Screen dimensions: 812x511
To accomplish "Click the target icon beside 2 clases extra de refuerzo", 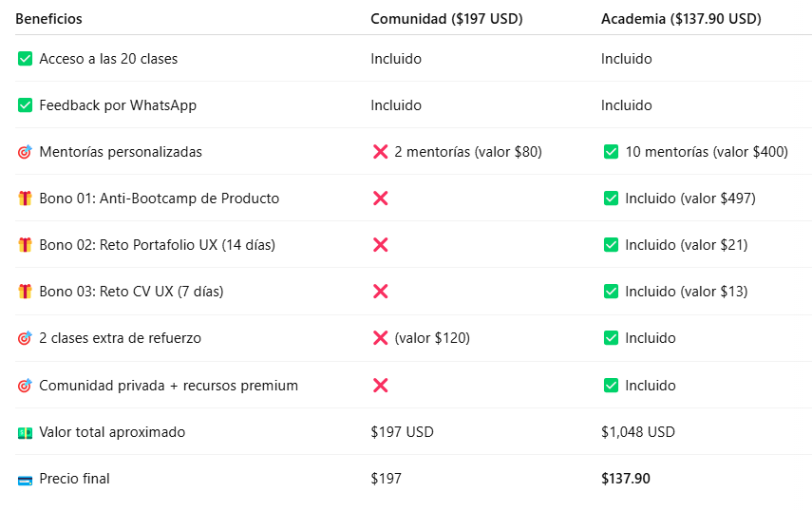I will (25, 338).
